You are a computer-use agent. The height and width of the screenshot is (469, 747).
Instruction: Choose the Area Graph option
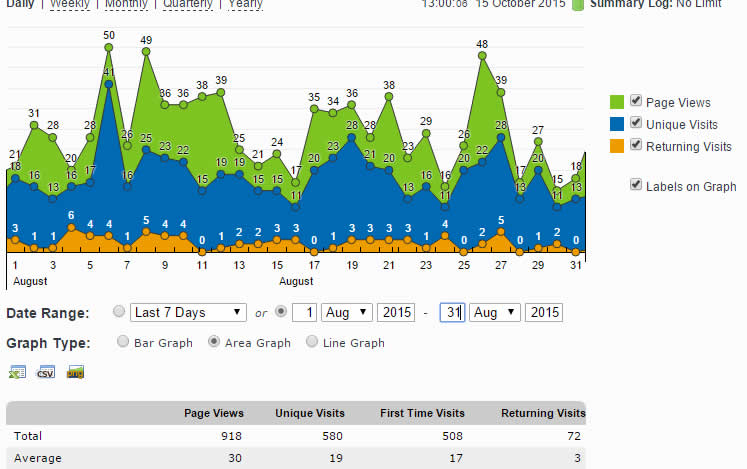tap(214, 341)
